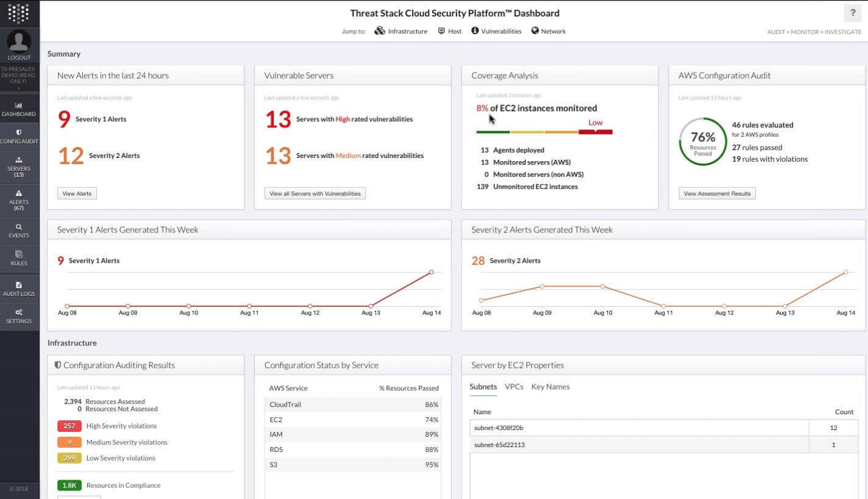
Task: Select Rules in the left sidebar
Action: point(19,259)
